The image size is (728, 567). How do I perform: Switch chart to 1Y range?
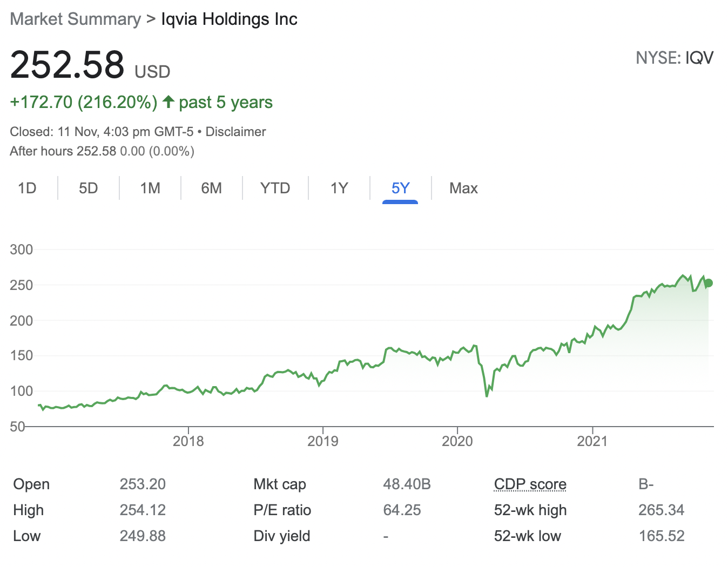339,188
